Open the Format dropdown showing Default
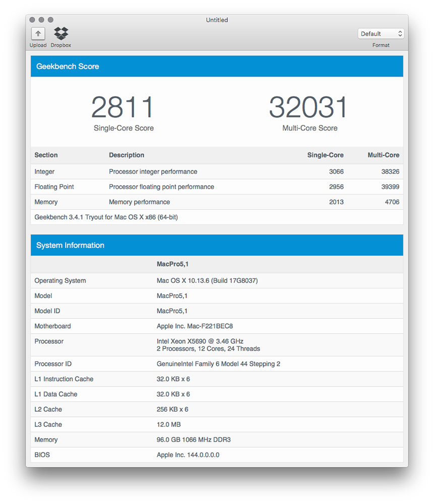The width and height of the screenshot is (434, 504). [381, 34]
